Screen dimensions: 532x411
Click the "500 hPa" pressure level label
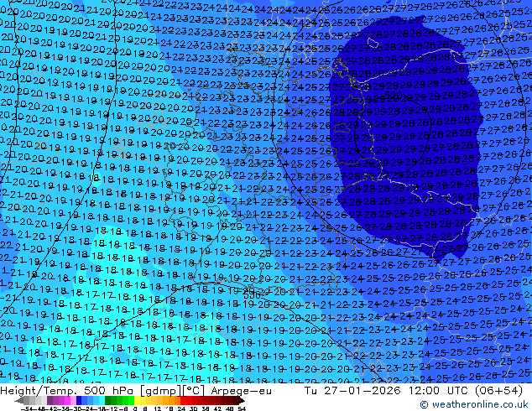[110, 391]
